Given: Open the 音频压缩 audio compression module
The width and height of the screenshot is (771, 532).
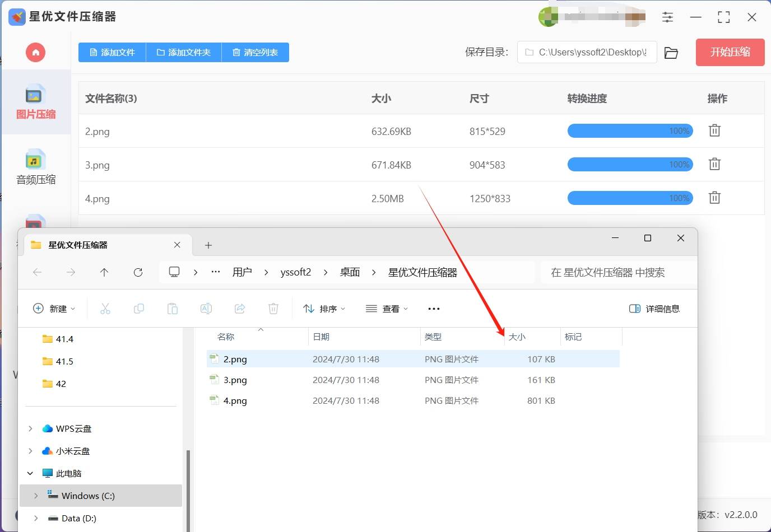Looking at the screenshot, I should 36,167.
